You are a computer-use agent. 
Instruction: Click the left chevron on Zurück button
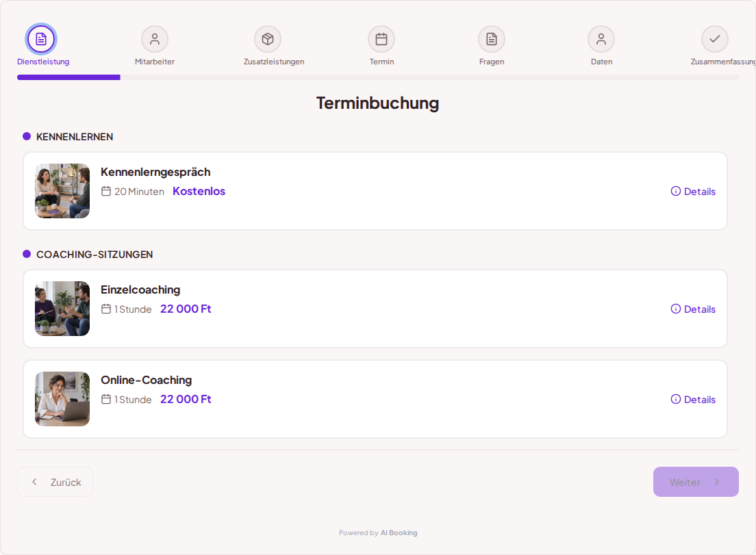(34, 482)
